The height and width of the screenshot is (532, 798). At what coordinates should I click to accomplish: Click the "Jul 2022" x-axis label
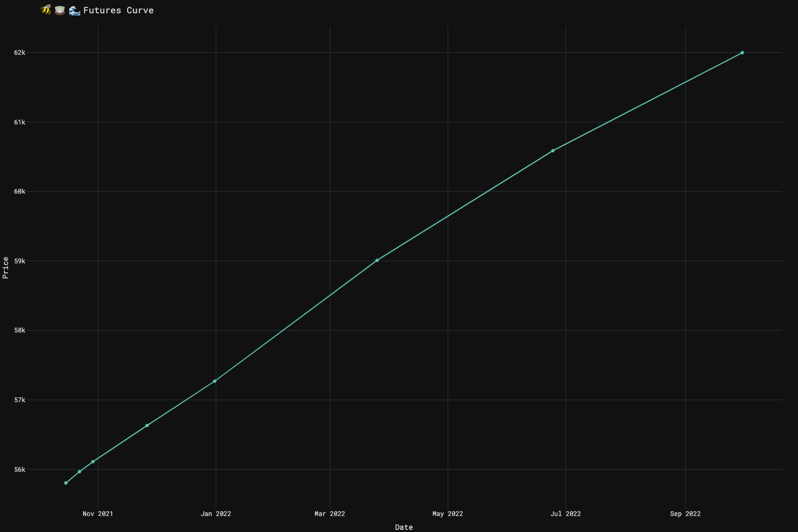point(566,514)
